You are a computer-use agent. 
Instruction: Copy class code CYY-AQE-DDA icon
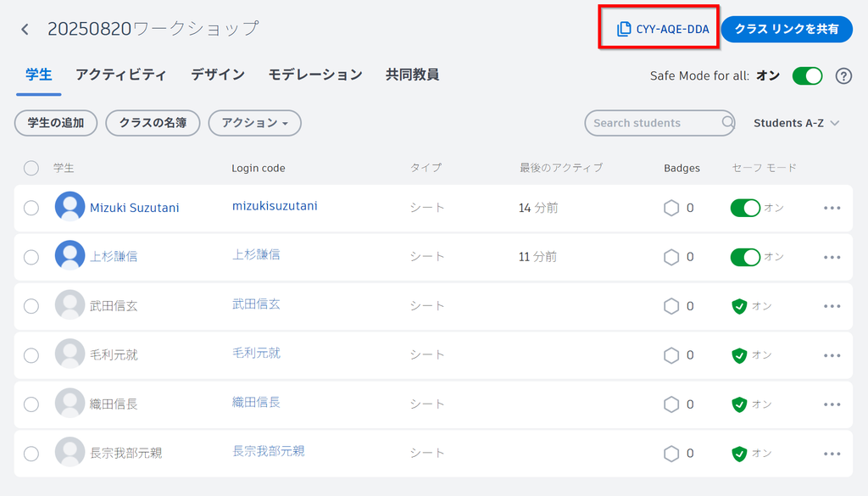(x=624, y=30)
